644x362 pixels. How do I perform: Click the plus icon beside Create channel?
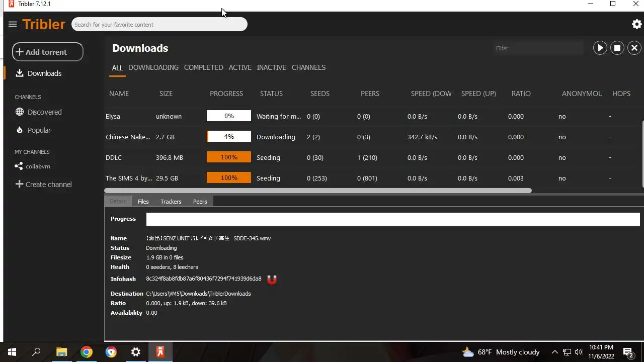point(19,184)
